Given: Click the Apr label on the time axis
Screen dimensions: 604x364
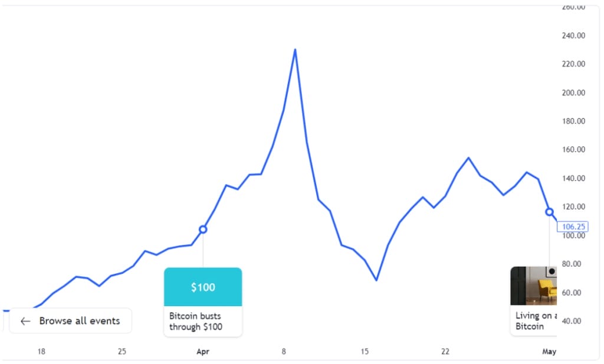Looking at the screenshot, I should point(202,351).
